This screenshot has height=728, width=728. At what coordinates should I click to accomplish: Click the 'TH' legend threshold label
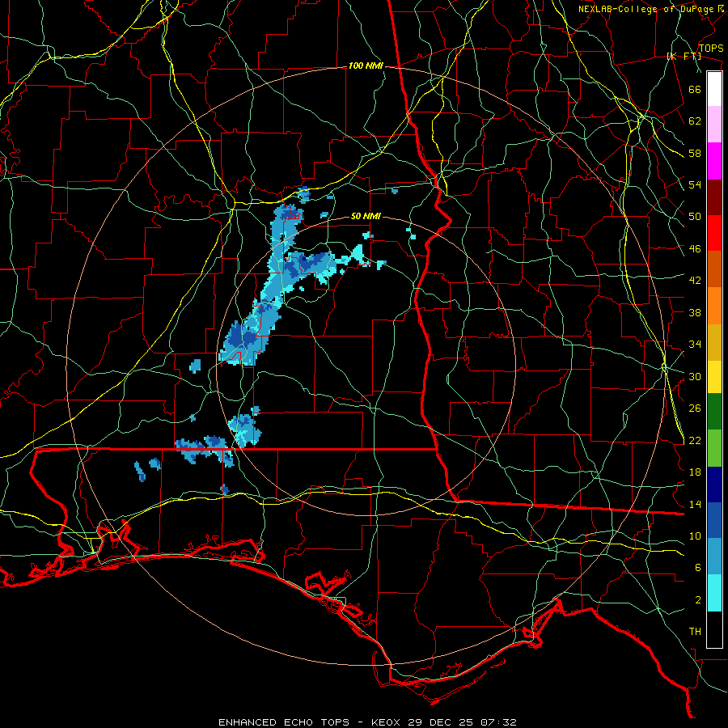695,632
